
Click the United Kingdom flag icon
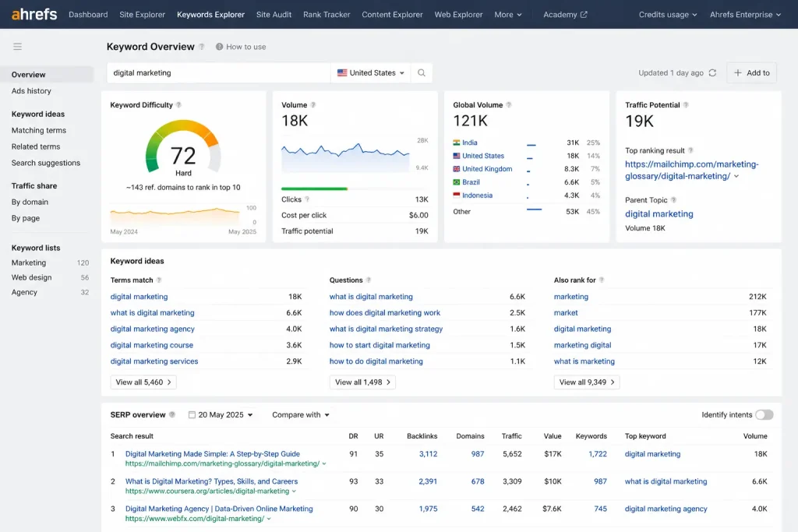(x=457, y=169)
